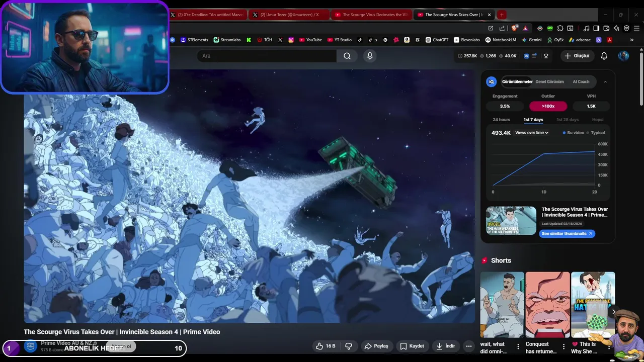Show more bookmarks with double chevron

pyautogui.click(x=631, y=40)
